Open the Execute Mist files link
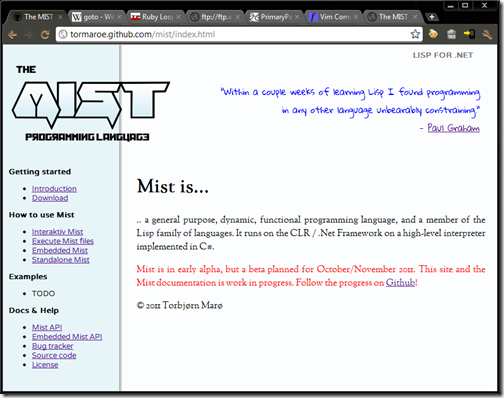 click(x=63, y=241)
